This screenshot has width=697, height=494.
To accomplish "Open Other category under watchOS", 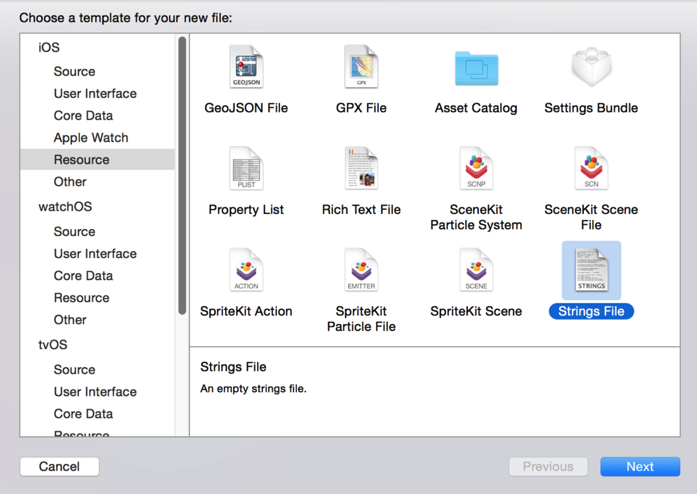I will click(70, 320).
